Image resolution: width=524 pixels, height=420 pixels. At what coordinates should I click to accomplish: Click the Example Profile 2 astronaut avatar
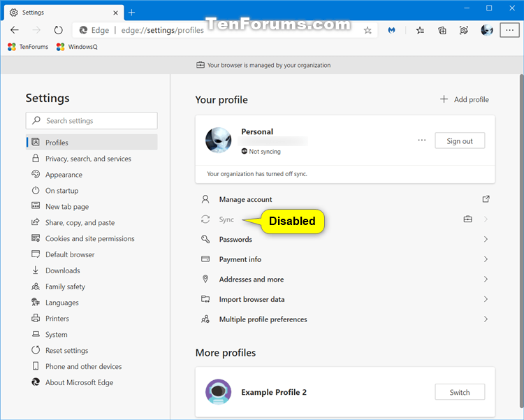pos(218,391)
